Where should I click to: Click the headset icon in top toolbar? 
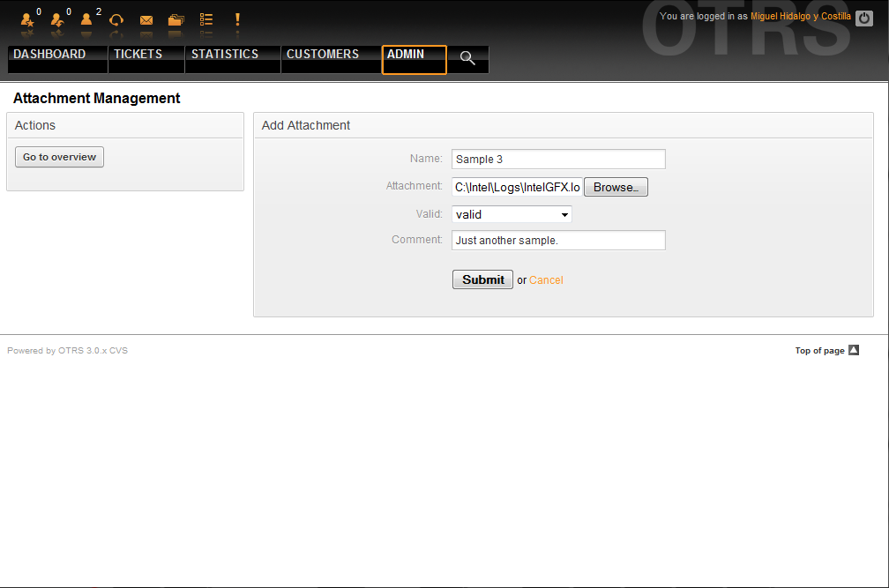point(116,19)
